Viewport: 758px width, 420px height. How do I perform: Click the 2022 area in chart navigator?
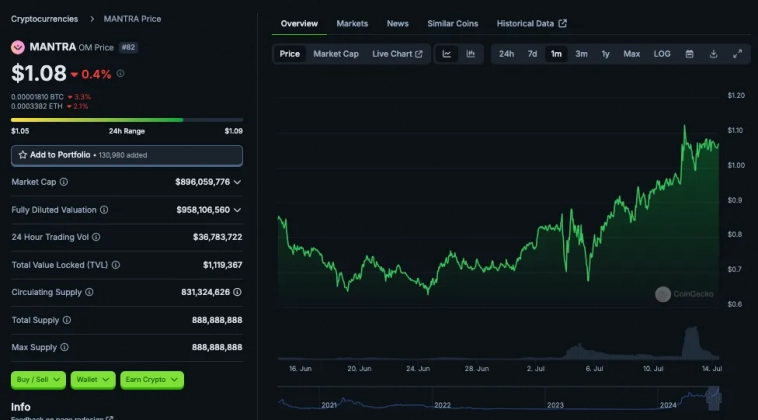(x=442, y=405)
